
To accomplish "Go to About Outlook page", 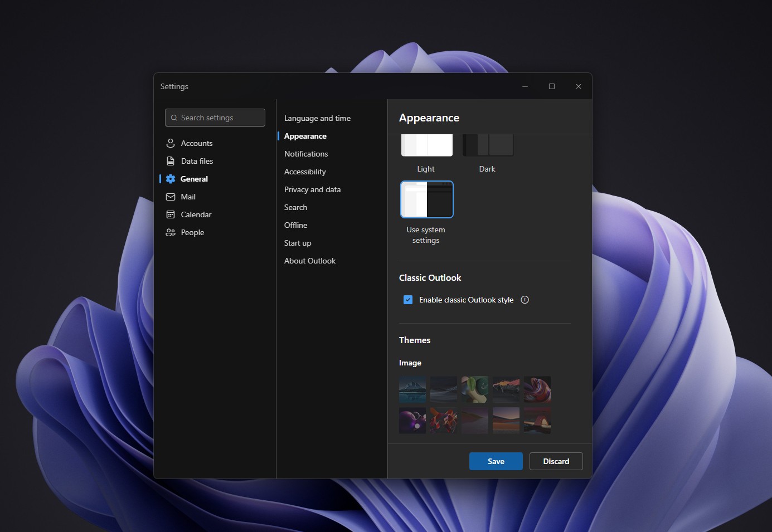I will coord(310,261).
